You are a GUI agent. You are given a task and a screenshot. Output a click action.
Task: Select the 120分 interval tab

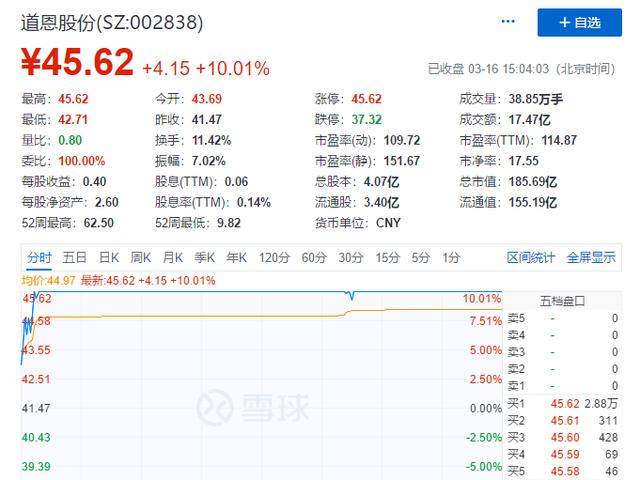coord(274,257)
